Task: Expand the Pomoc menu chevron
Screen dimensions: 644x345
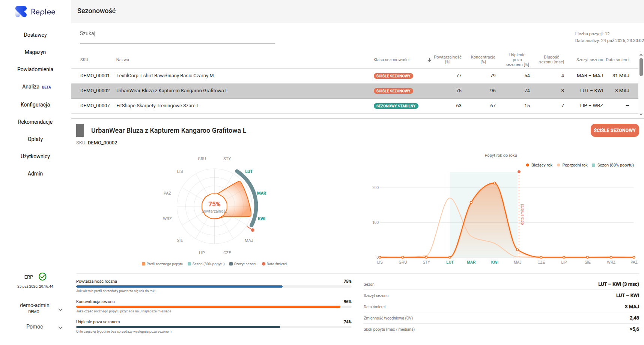Action: tap(60, 328)
